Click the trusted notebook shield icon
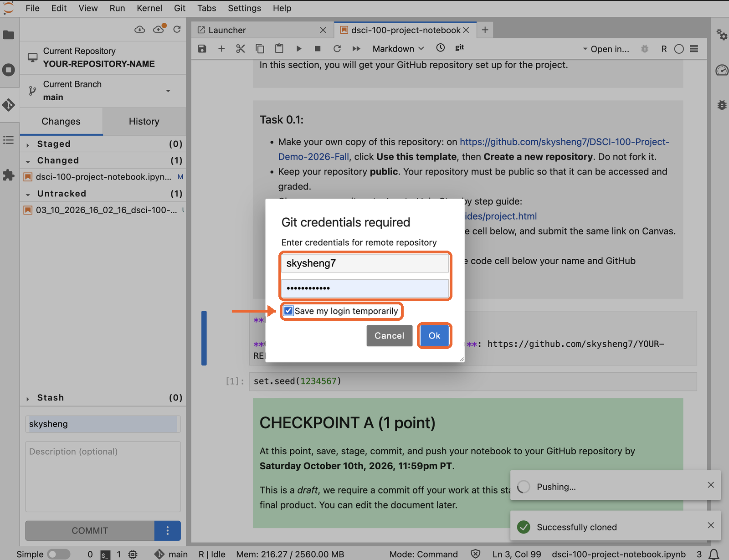 click(x=475, y=554)
